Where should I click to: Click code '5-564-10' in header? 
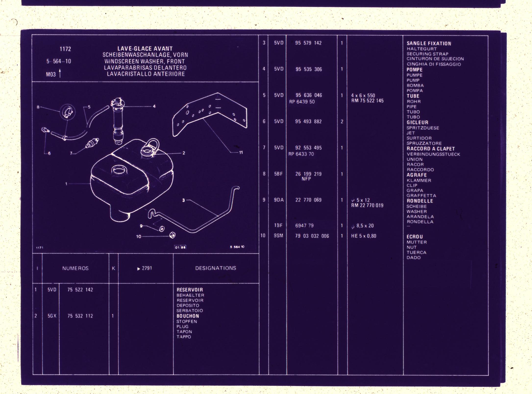pyautogui.click(x=59, y=61)
